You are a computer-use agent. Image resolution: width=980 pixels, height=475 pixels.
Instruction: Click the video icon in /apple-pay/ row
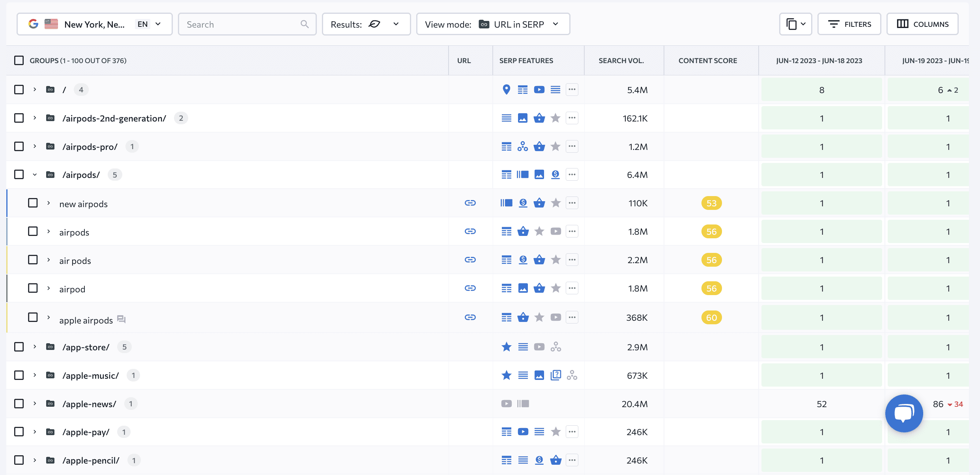523,432
